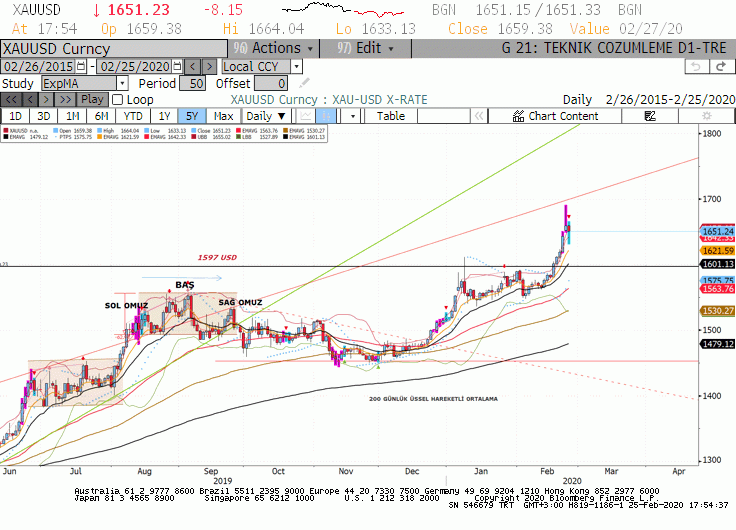736x530 pixels.
Task: Expand the Local CCY currency dropdown
Action: (296, 66)
